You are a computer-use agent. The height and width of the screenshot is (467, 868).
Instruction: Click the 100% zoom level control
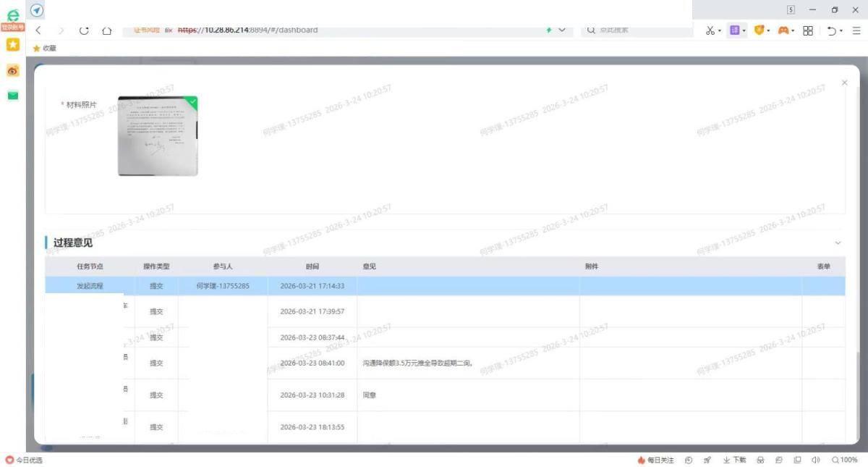pyautogui.click(x=844, y=460)
